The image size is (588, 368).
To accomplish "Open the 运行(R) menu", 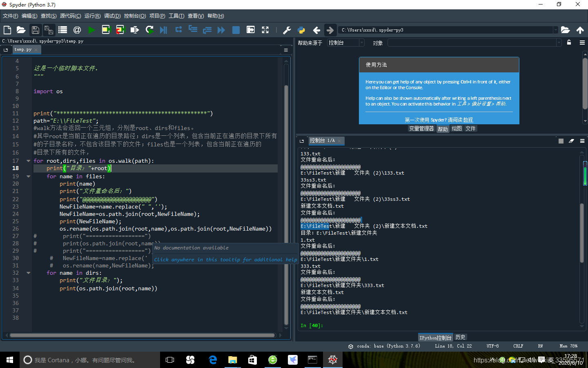I will [92, 16].
